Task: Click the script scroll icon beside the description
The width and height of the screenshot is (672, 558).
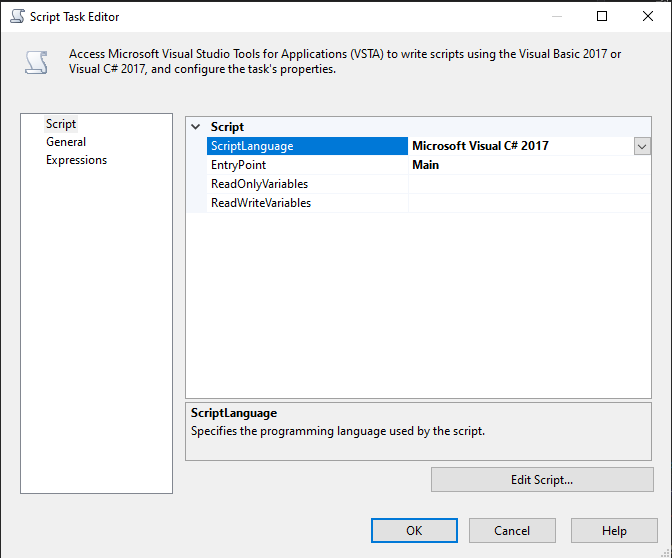Action: [x=36, y=62]
